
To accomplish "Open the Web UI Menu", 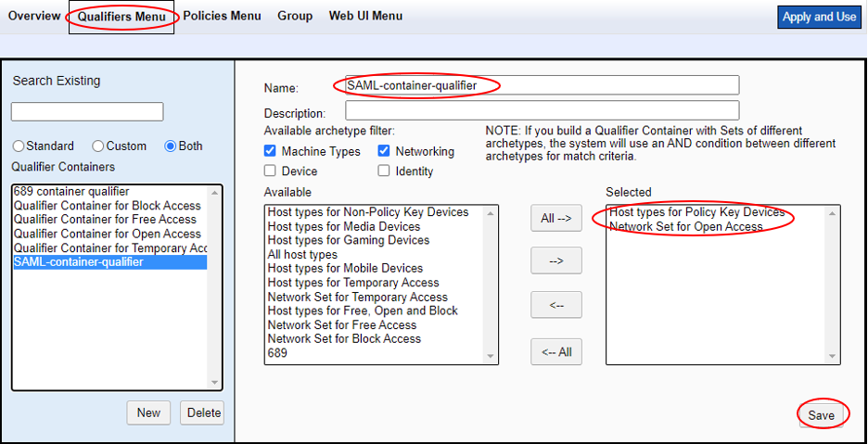I will click(365, 16).
